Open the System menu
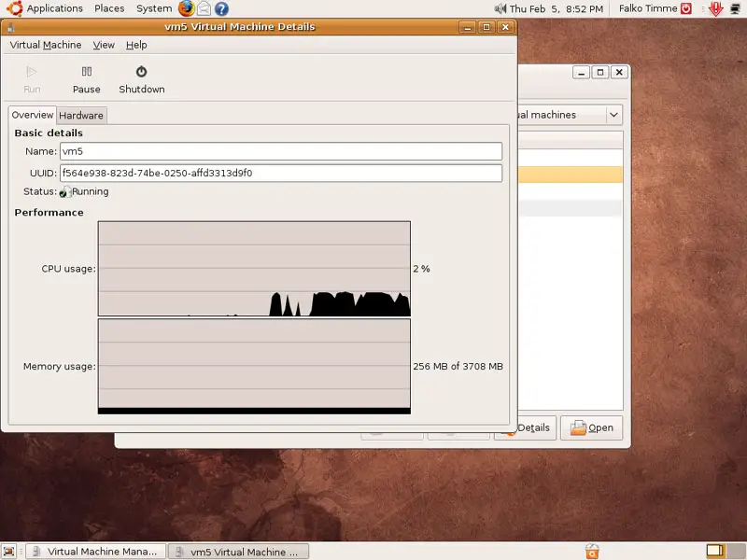The height and width of the screenshot is (560, 747). pos(154,8)
